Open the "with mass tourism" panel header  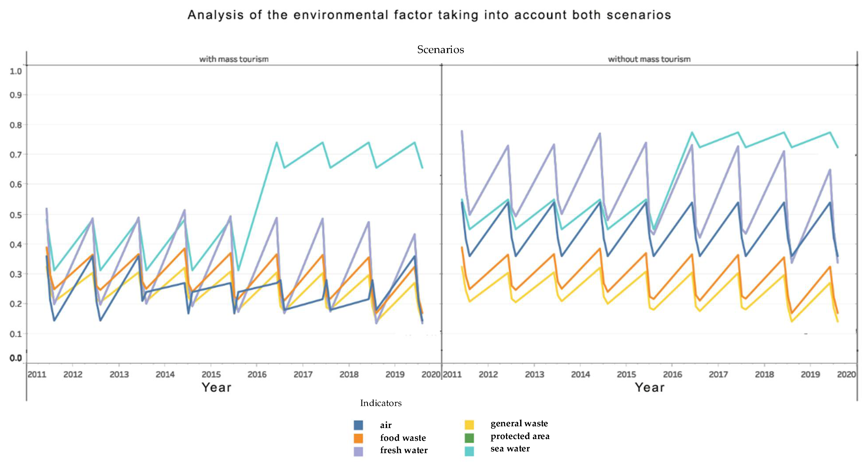(x=234, y=59)
